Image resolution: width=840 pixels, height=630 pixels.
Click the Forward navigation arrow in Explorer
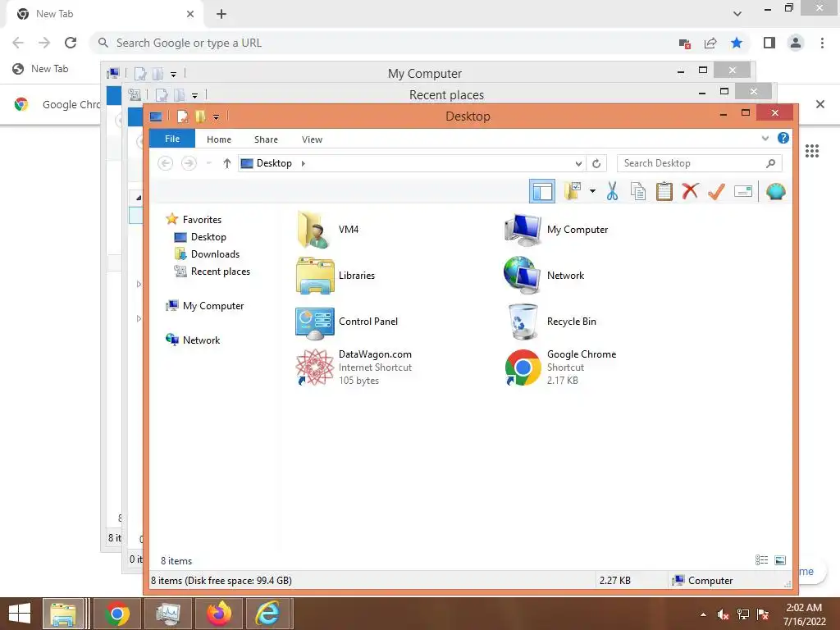coord(189,163)
